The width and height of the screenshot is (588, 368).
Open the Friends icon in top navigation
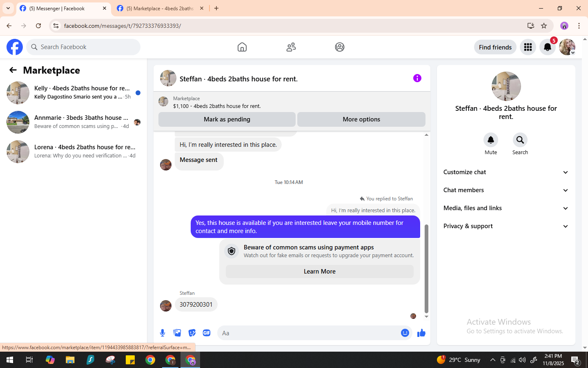tap(291, 47)
